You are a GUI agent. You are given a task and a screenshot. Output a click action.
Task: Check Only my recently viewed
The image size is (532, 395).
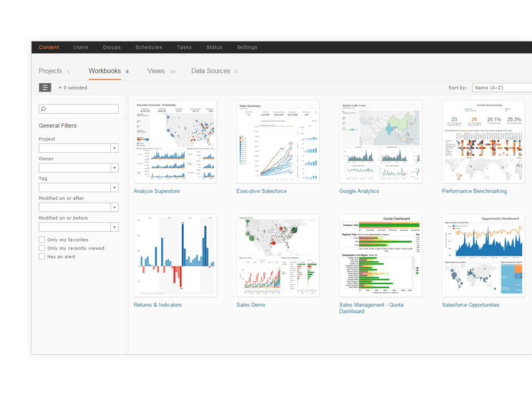point(41,248)
